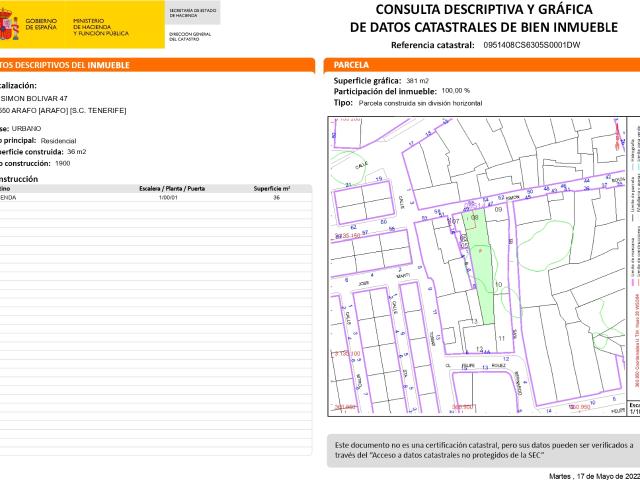
Task: Click the "36" cell in the Superficie column
Action: 276,198
